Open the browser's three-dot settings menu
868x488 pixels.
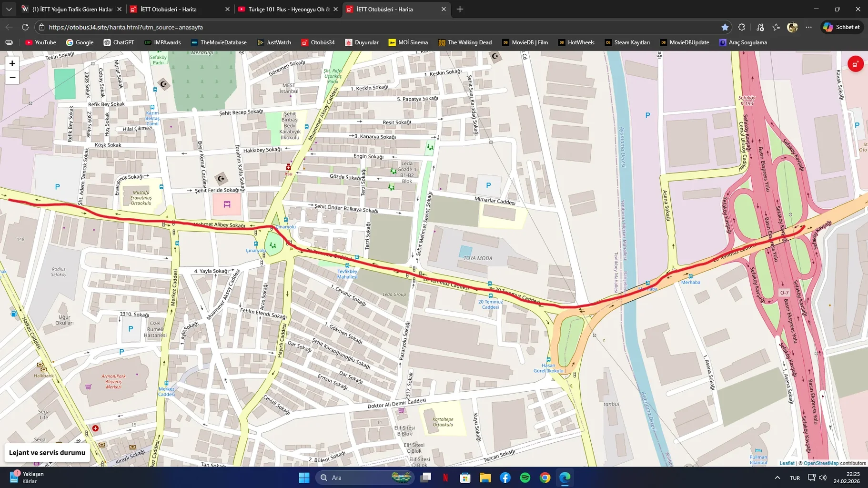809,27
